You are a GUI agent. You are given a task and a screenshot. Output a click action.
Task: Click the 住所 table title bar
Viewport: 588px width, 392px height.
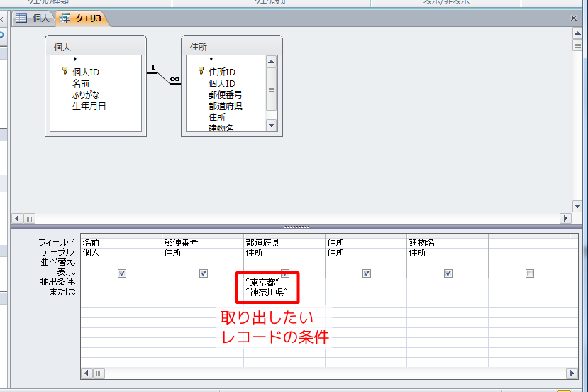(232, 47)
